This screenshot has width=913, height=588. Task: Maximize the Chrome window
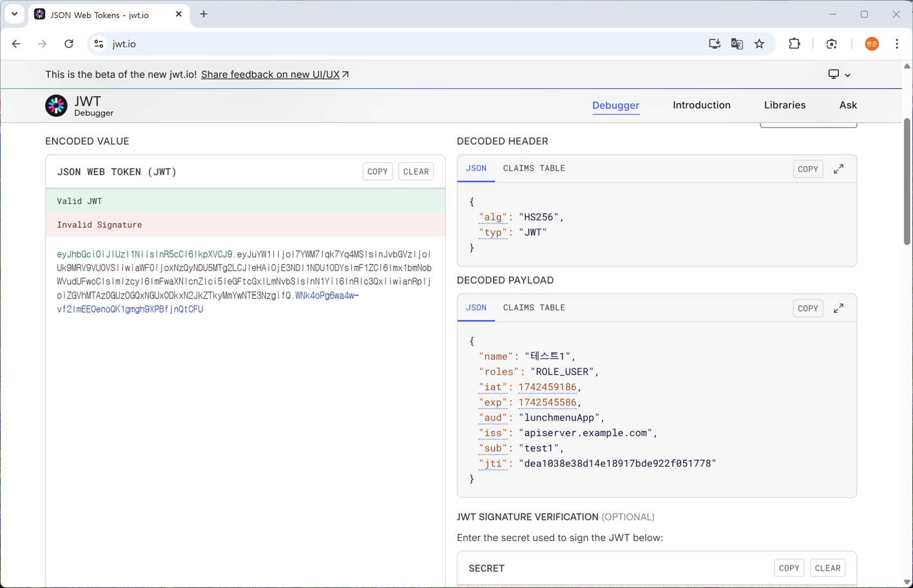864,14
